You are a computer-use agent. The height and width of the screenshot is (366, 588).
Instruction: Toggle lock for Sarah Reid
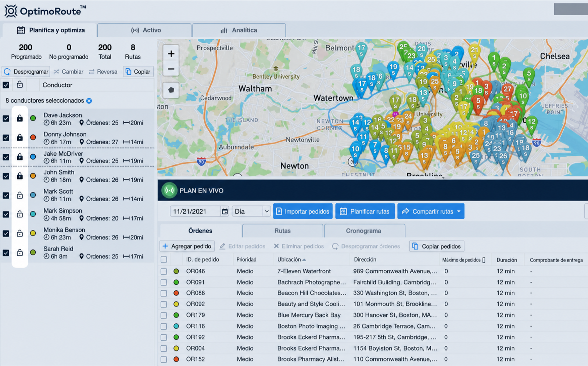20,252
